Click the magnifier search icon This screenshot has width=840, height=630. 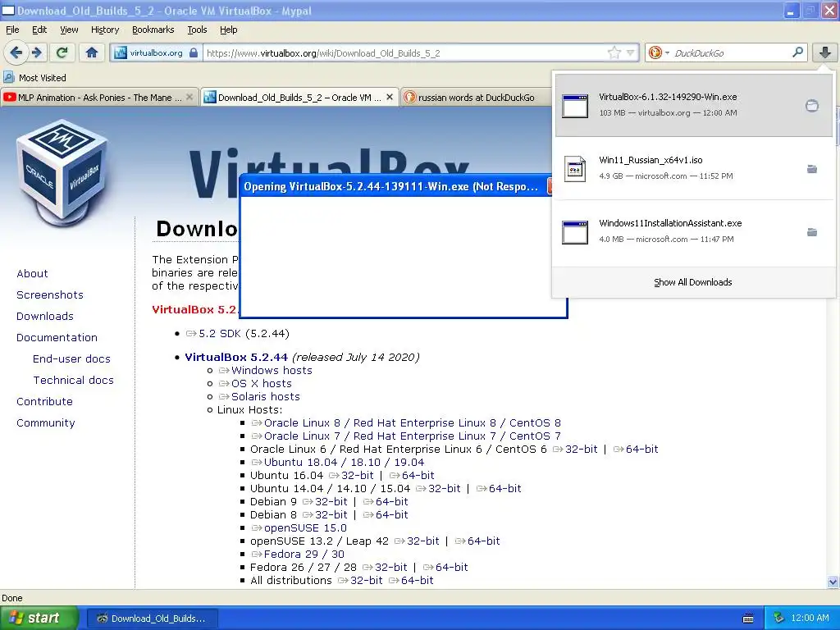(x=797, y=52)
